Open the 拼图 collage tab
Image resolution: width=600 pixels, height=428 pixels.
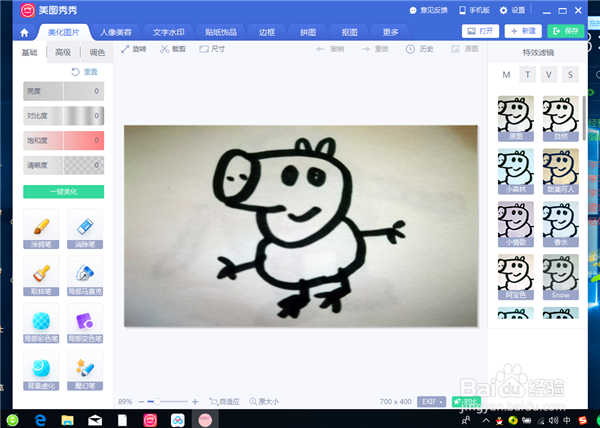coord(308,33)
